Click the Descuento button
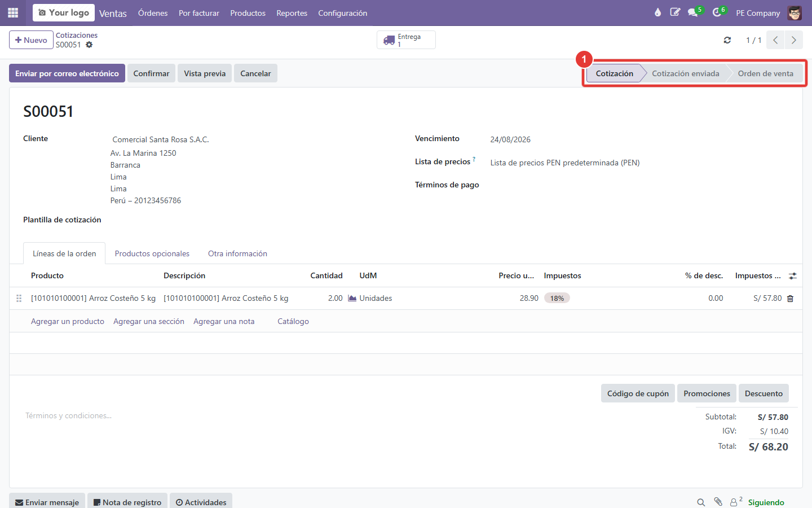This screenshot has height=508, width=812. click(764, 393)
